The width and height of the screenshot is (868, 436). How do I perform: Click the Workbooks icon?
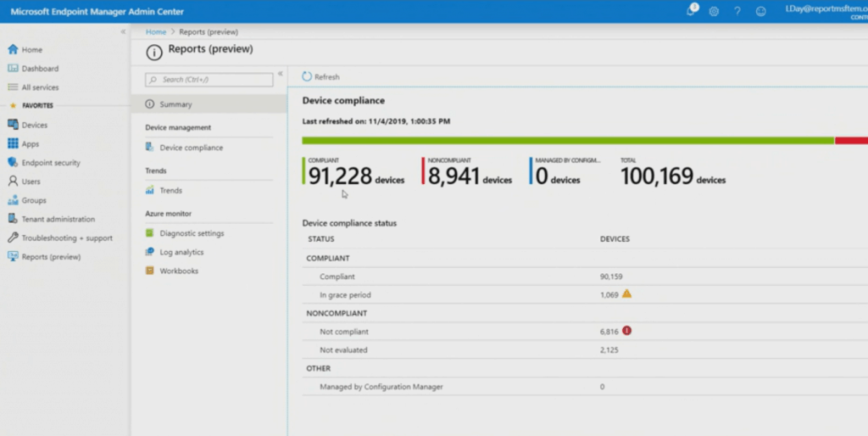pyautogui.click(x=149, y=271)
